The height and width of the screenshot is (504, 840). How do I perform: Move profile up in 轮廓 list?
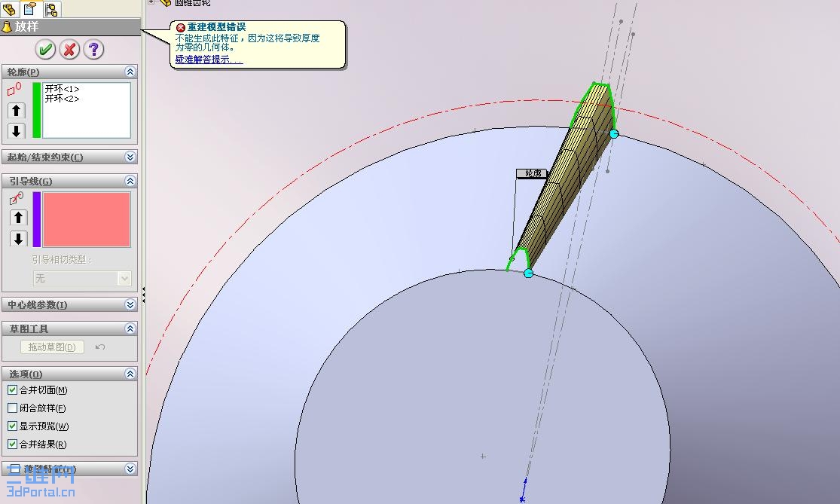(x=16, y=110)
